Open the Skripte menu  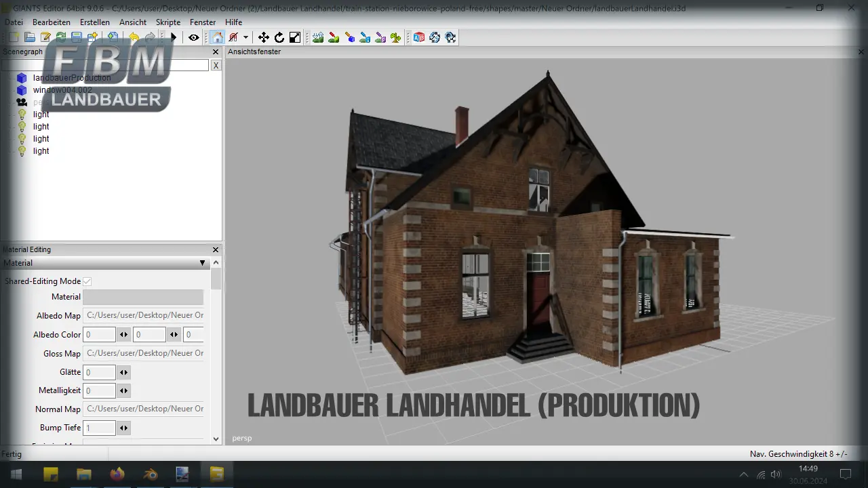[x=168, y=22]
